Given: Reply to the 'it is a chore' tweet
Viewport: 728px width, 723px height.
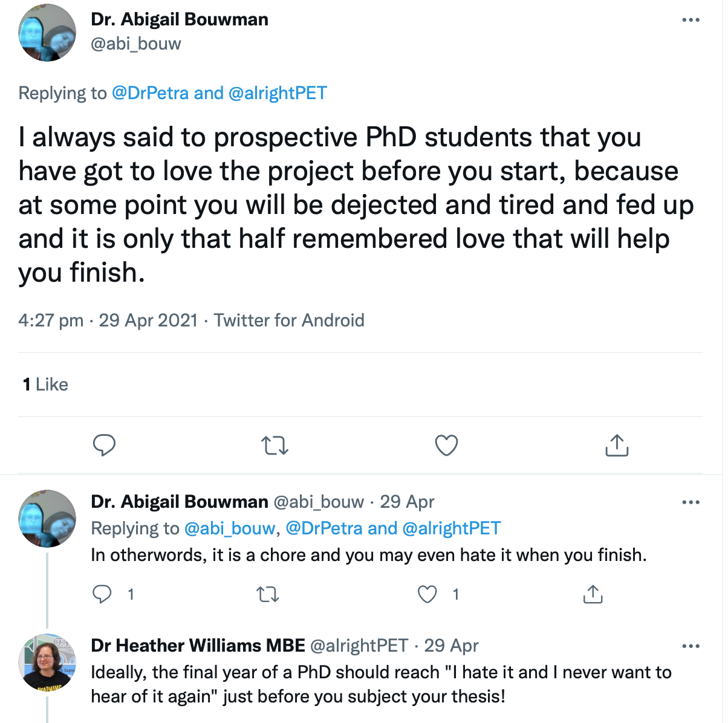Looking at the screenshot, I should 102,594.
